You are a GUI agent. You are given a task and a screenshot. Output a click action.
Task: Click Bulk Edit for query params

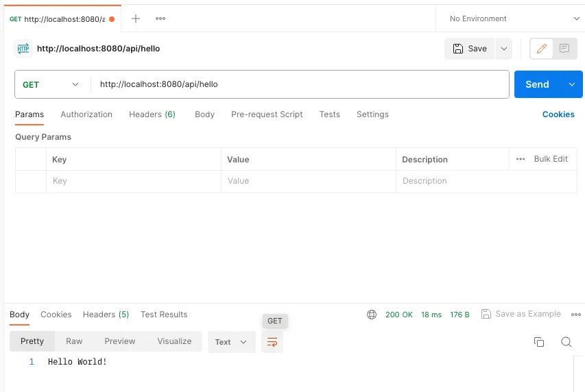[551, 159]
